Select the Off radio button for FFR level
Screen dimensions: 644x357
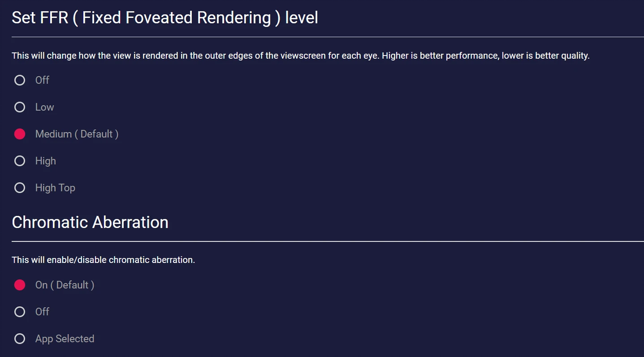coord(20,80)
